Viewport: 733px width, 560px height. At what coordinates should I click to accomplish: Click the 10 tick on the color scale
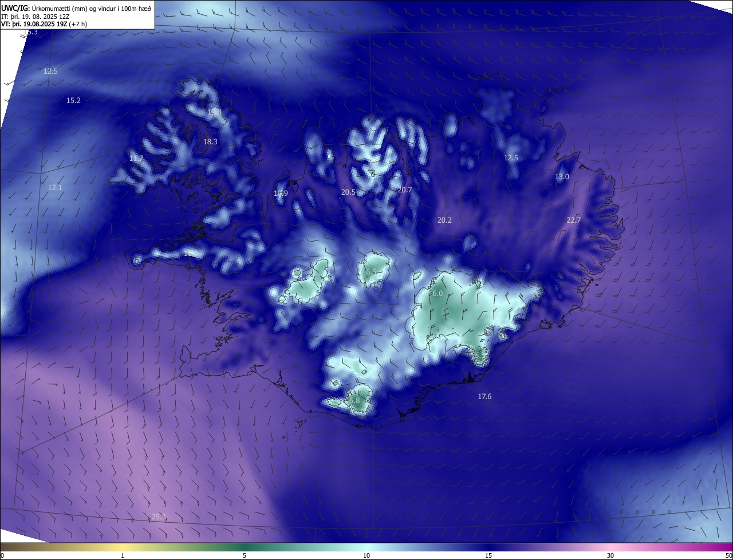(x=366, y=555)
